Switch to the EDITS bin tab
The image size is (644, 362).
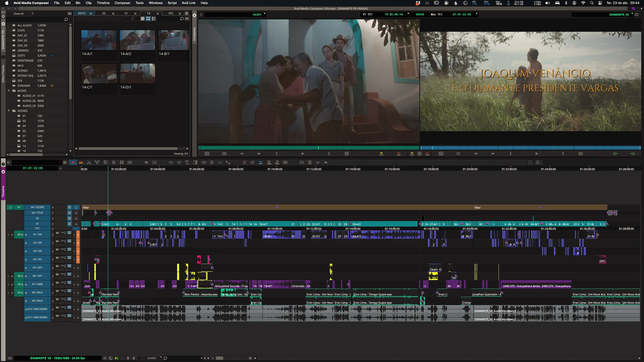point(82,13)
